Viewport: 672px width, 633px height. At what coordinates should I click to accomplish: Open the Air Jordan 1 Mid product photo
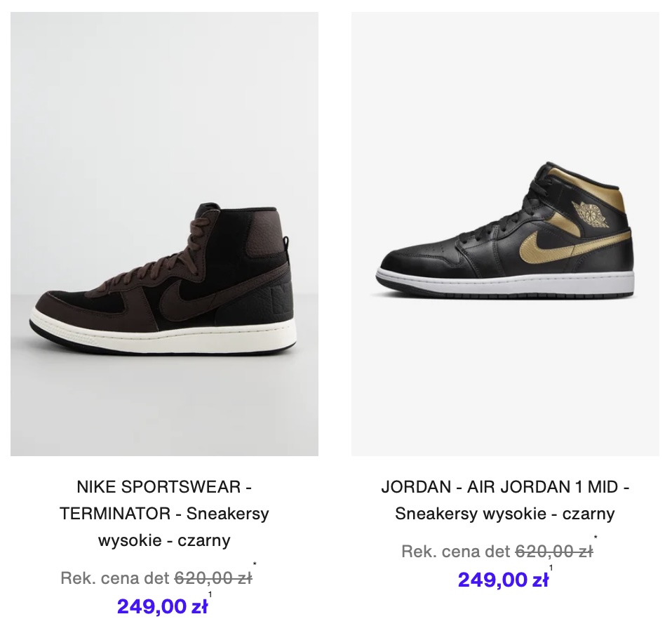[505, 234]
